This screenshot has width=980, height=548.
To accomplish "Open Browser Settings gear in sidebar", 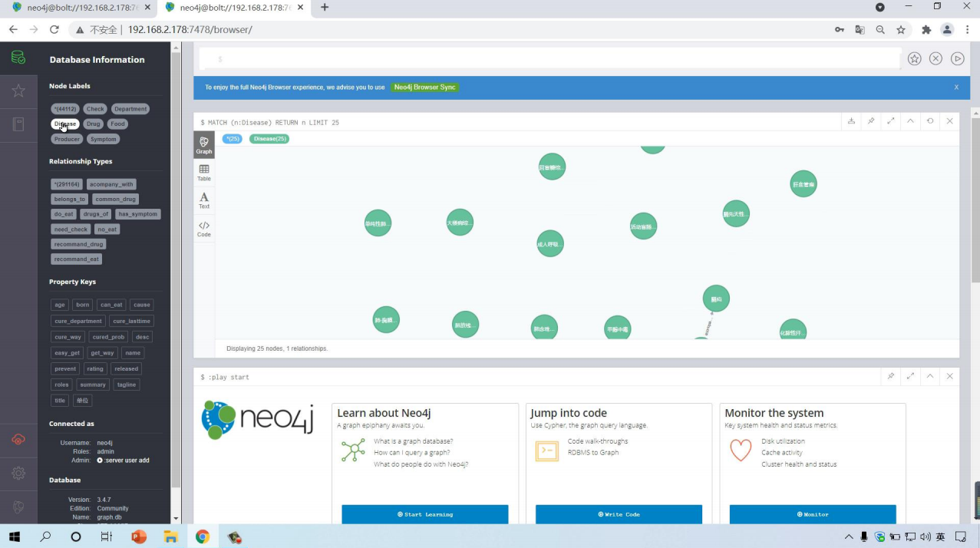I will 18,474.
